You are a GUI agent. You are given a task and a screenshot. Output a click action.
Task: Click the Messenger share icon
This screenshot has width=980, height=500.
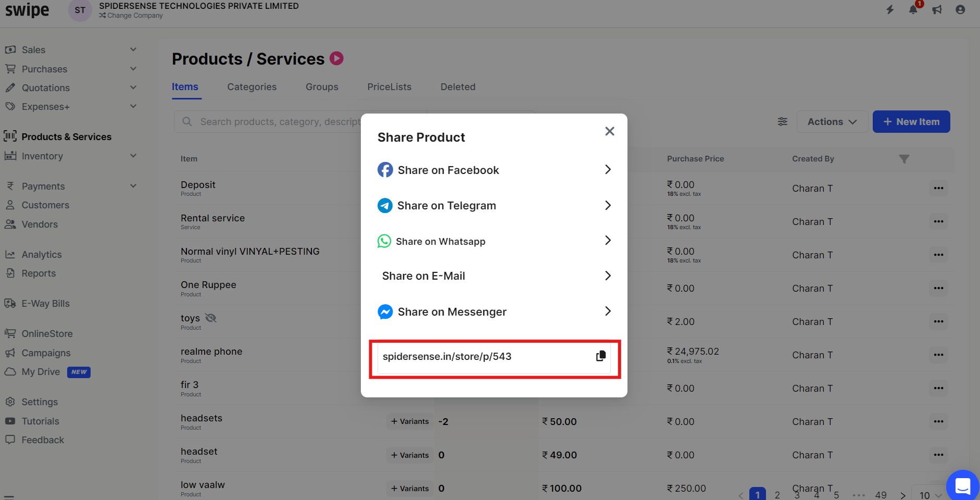pyautogui.click(x=385, y=311)
